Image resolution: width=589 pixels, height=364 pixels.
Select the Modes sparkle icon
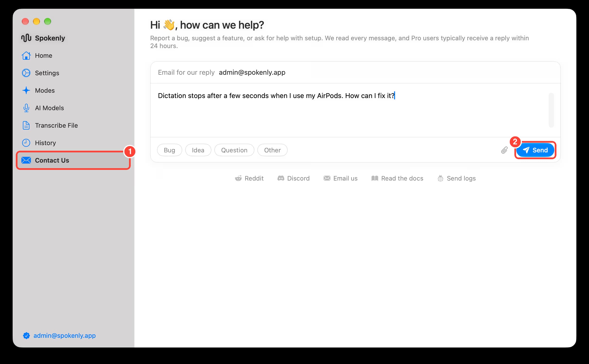click(26, 91)
